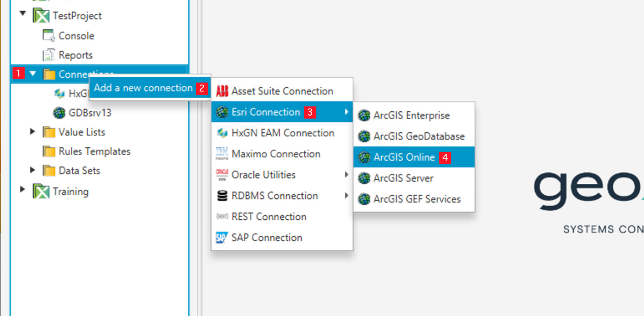Click the SAP logo icon
Screen dimensions: 644x316
click(x=222, y=238)
